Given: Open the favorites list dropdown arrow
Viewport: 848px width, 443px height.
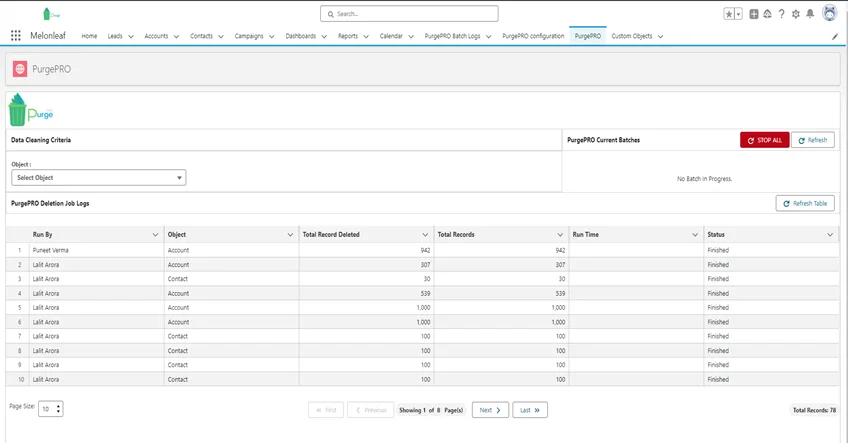Looking at the screenshot, I should pos(738,14).
